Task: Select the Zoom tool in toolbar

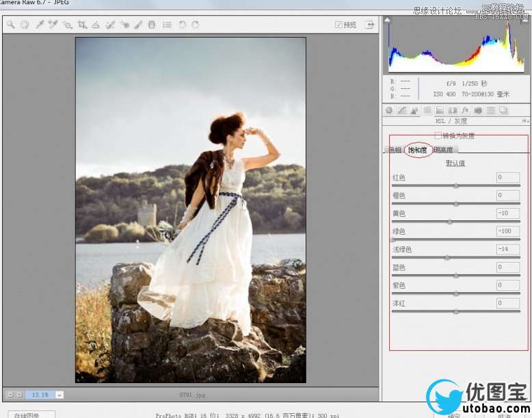Action: (x=11, y=25)
